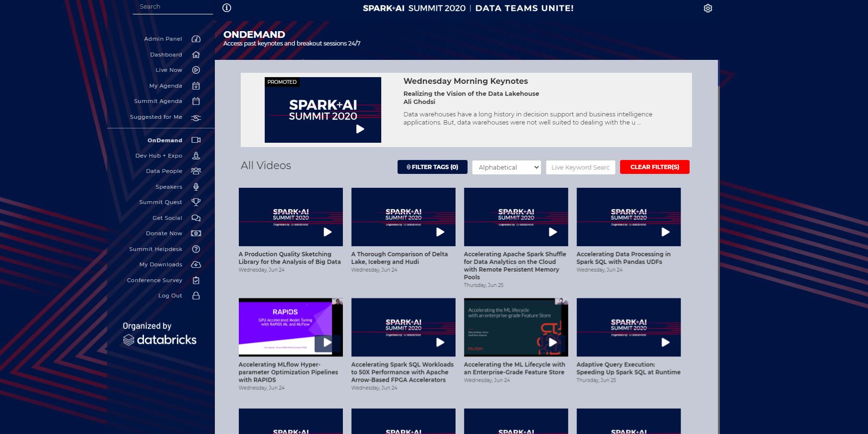Click the Data People group icon
Image resolution: width=868 pixels, height=434 pixels.
coord(196,171)
